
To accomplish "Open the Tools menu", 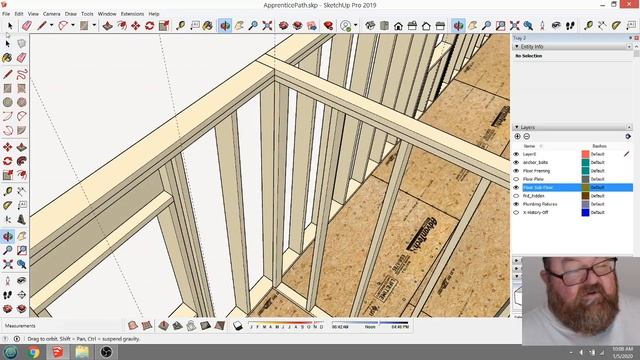I will tap(87, 14).
